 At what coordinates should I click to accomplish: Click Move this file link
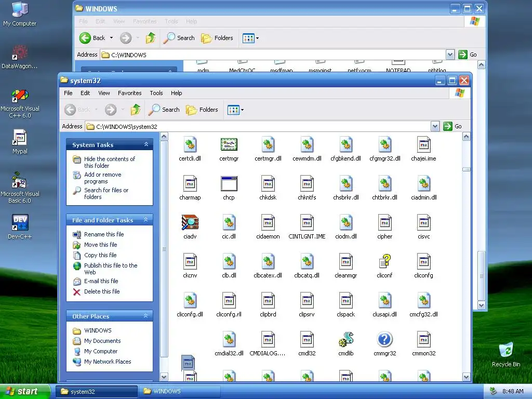pyautogui.click(x=100, y=245)
